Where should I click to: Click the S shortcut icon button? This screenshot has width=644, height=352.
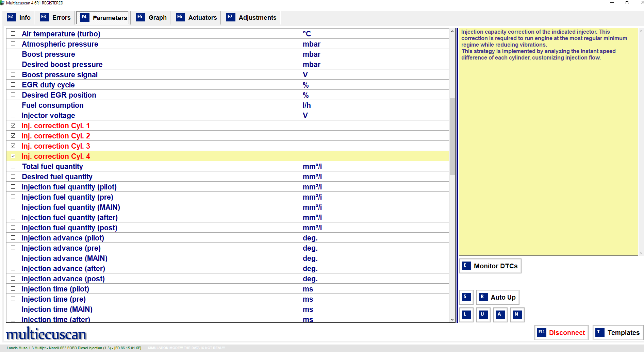[466, 297]
